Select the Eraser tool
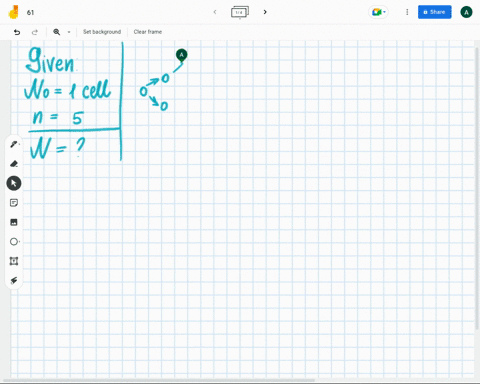Image resolution: width=480 pixels, height=384 pixels. click(14, 164)
